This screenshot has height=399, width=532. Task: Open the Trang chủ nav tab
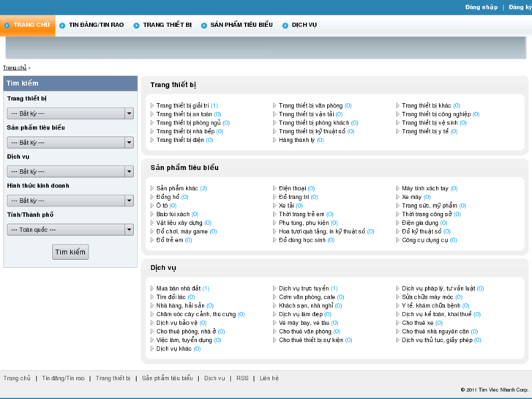[x=28, y=25]
